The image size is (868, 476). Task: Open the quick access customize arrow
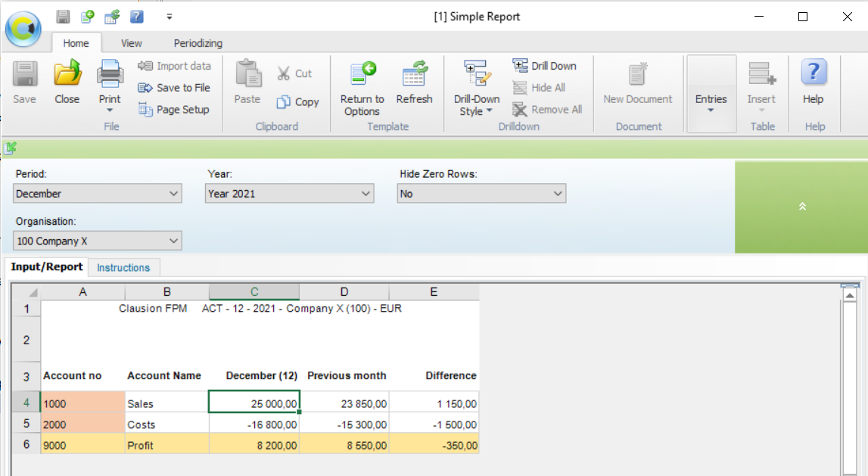pyautogui.click(x=170, y=17)
